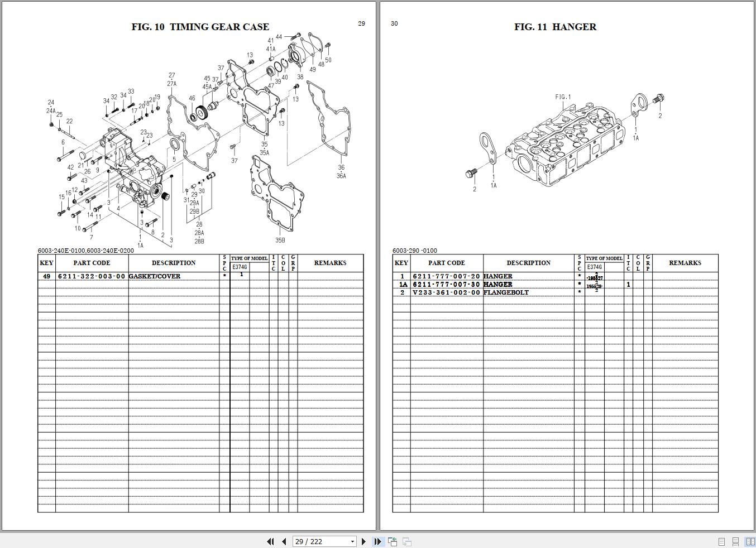Click the GASKET/COVER description
Image resolution: width=756 pixels, height=548 pixels.
pyautogui.click(x=155, y=276)
